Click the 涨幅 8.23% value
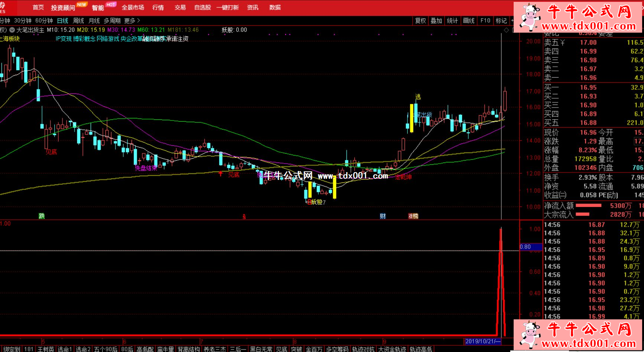This screenshot has width=644, height=352. [588, 150]
